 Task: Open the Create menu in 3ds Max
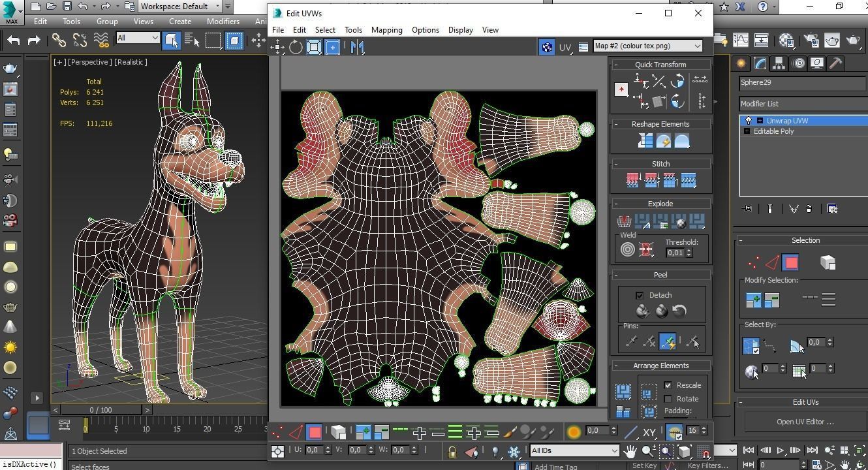(180, 21)
